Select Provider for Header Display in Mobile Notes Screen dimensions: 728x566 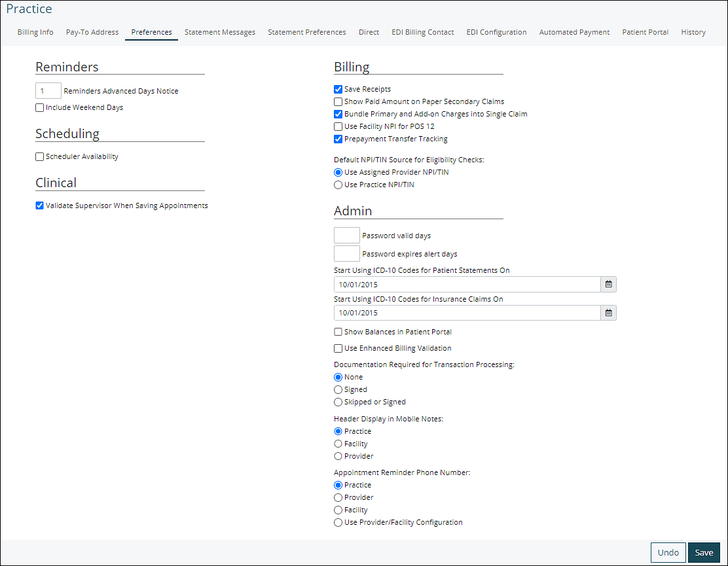[x=338, y=457]
